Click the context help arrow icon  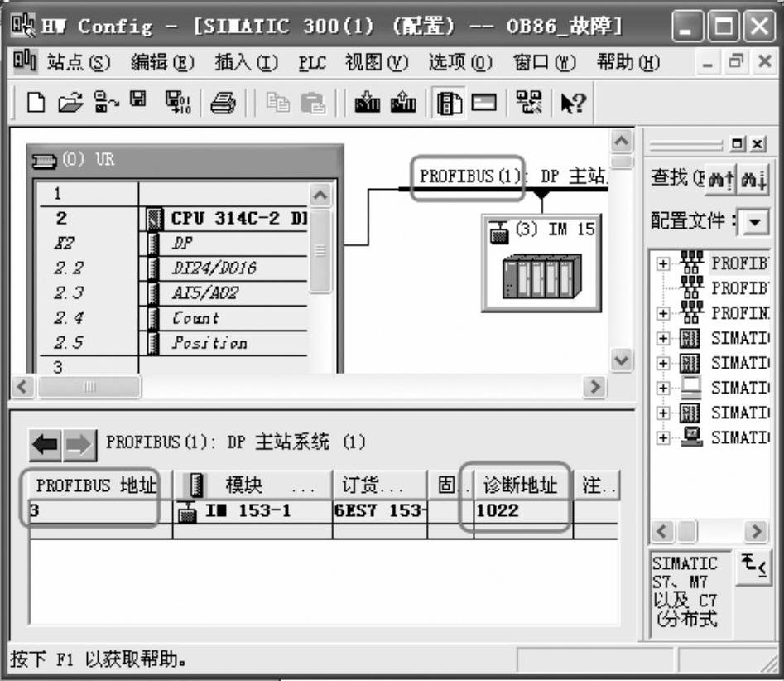[573, 103]
